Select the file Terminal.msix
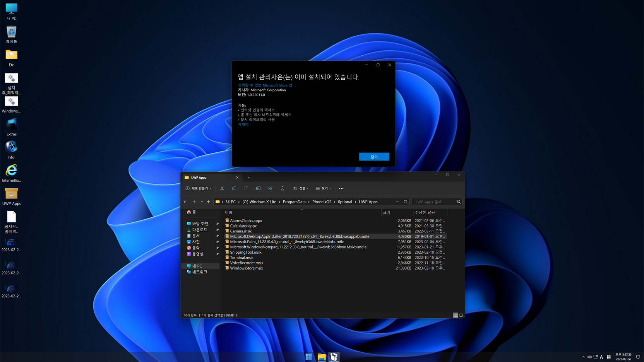The height and width of the screenshot is (362, 644). click(242, 258)
